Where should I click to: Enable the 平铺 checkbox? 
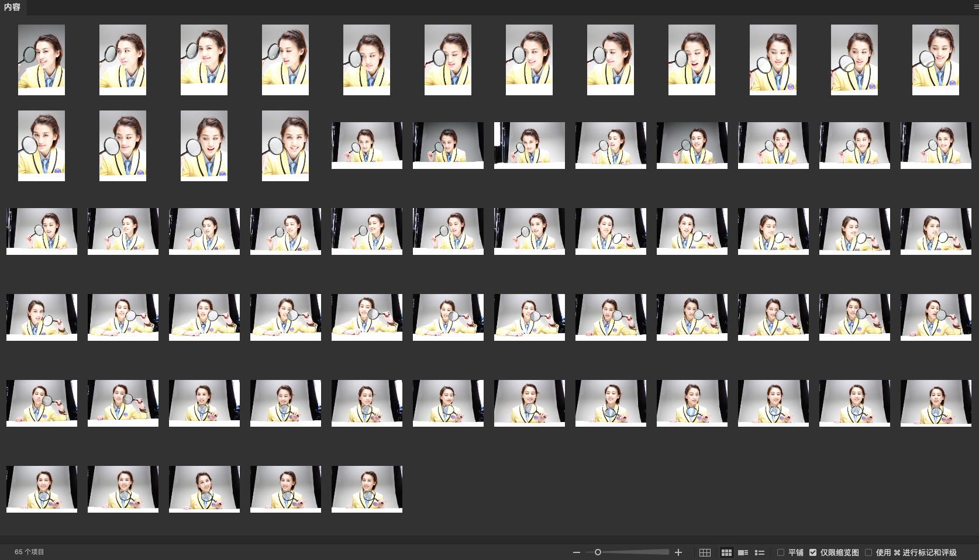point(781,552)
